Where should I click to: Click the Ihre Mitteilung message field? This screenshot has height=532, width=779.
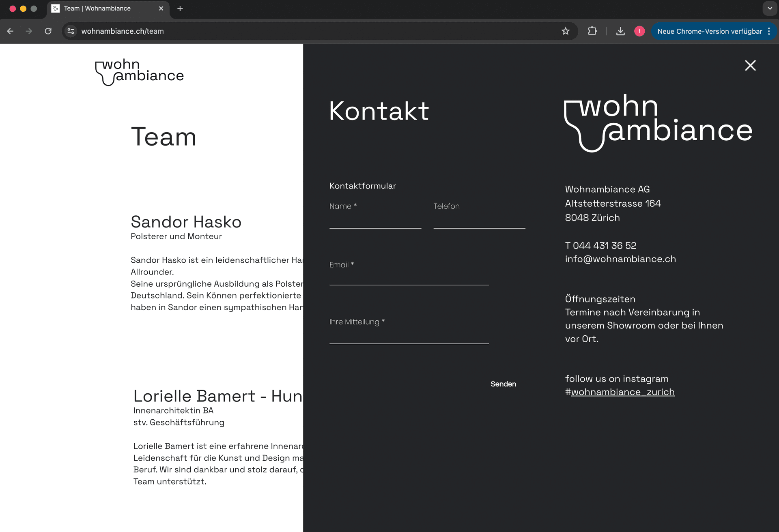click(409, 337)
